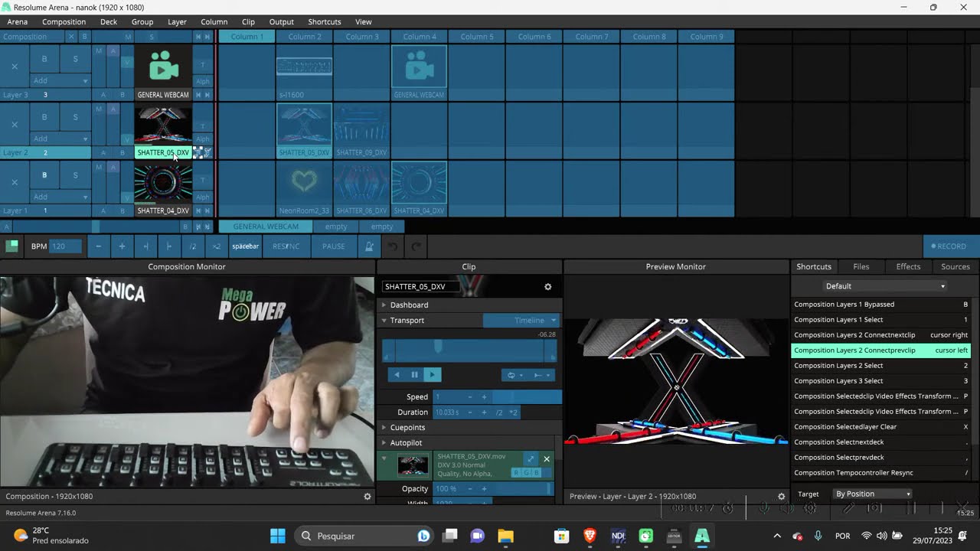Bypass Layer 3 with B toggle
Screen dimensions: 980x551
click(x=44, y=59)
